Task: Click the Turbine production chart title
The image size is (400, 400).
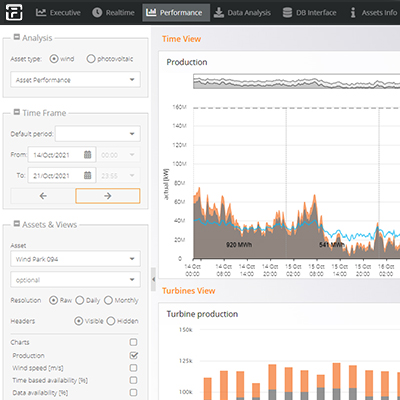Action: pos(202,314)
